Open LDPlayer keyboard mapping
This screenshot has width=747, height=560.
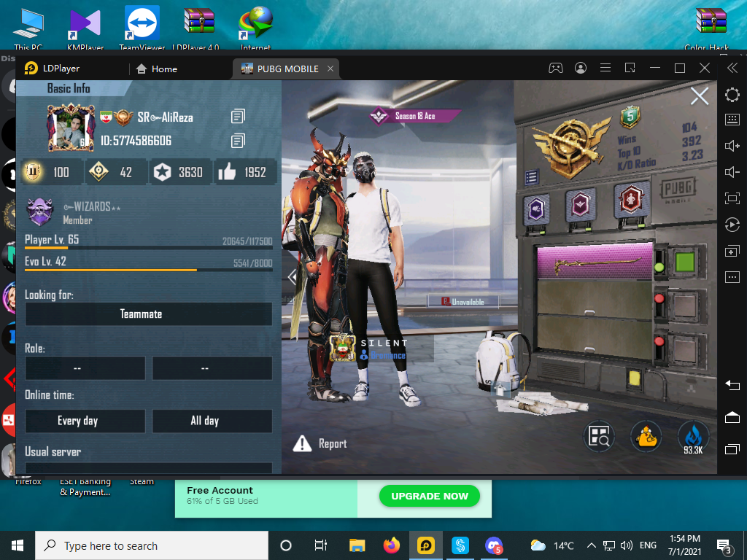pyautogui.click(x=732, y=120)
